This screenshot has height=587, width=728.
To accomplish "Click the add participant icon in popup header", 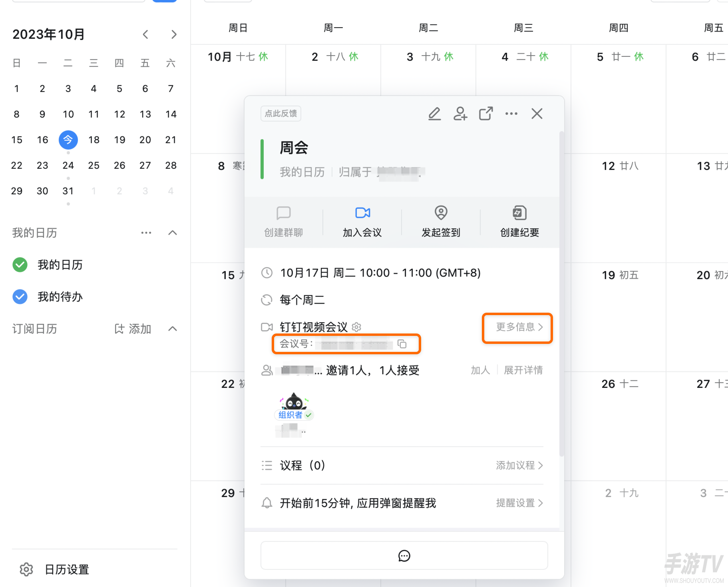I will 460,114.
